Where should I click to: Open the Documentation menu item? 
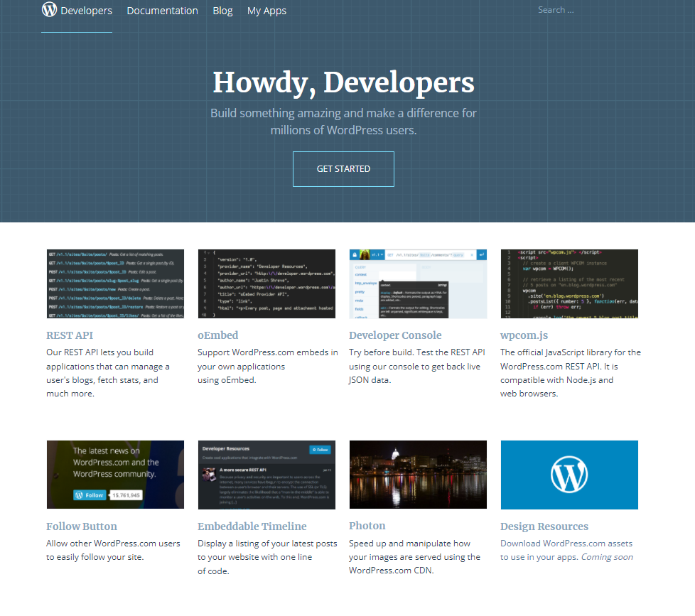[162, 11]
